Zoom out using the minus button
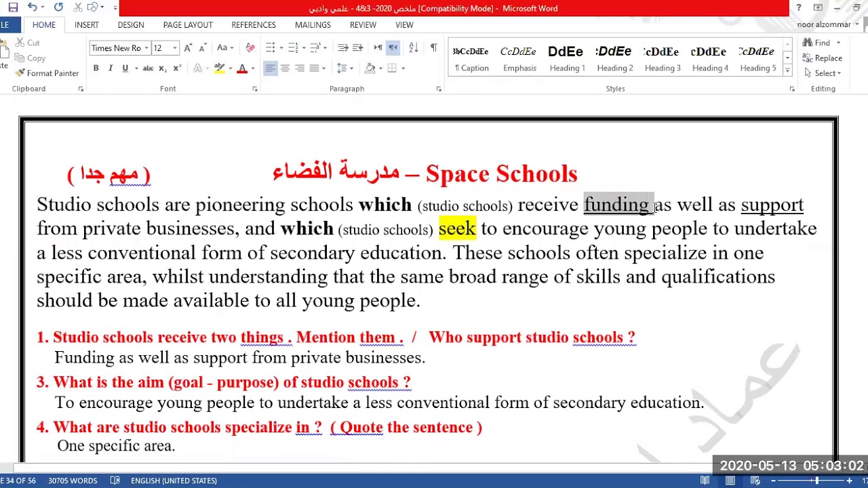 (x=773, y=481)
